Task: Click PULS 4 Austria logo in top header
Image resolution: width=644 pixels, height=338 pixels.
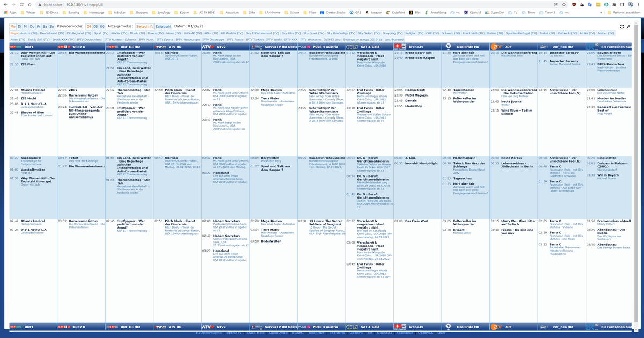Action: point(303,47)
